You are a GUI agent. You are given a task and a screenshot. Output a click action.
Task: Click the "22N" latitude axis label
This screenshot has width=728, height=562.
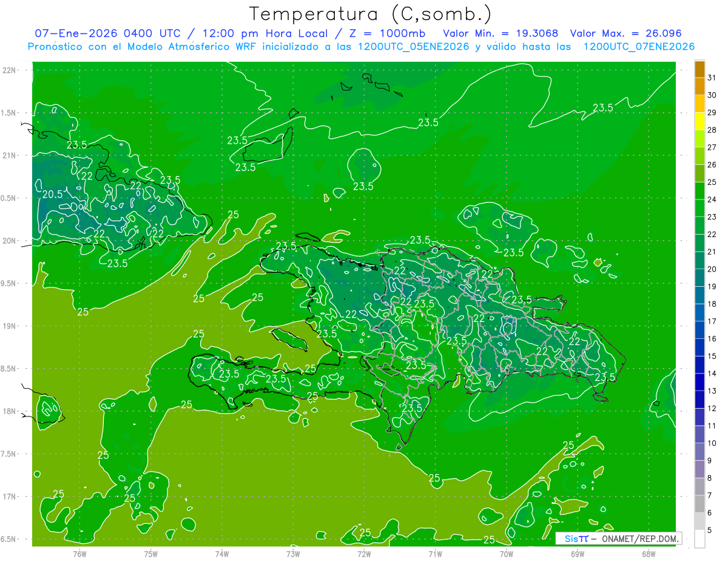click(x=10, y=70)
